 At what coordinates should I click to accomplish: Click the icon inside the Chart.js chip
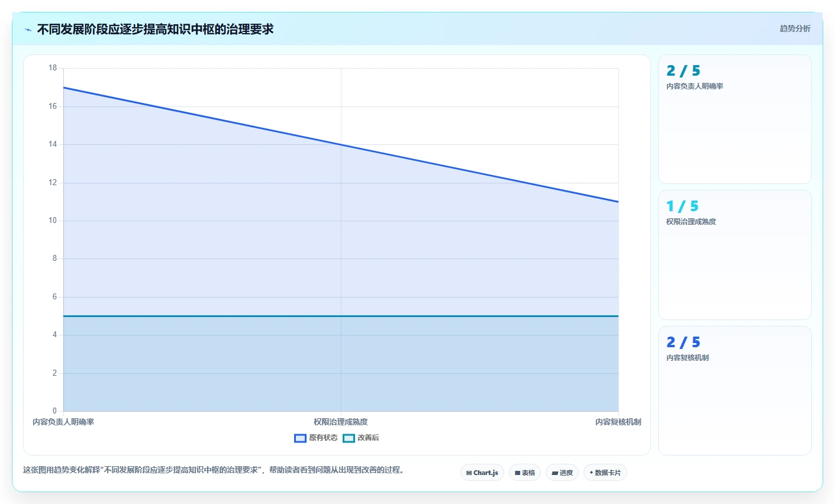pyautogui.click(x=469, y=473)
